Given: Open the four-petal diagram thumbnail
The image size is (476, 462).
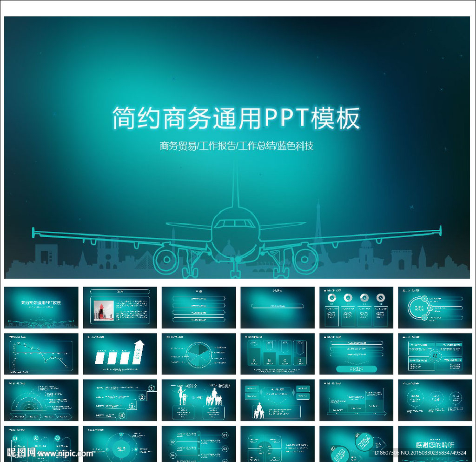Looking at the screenshot, I should point(278,444).
